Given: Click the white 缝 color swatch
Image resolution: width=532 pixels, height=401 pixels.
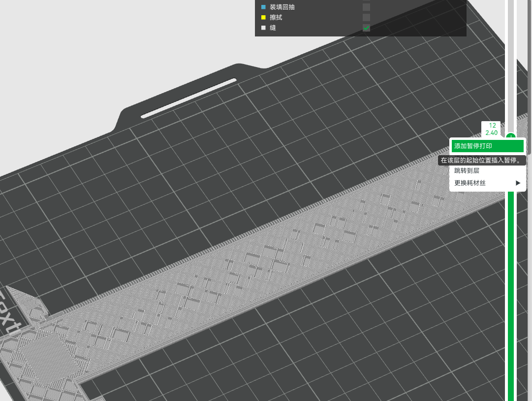Looking at the screenshot, I should (263, 28).
